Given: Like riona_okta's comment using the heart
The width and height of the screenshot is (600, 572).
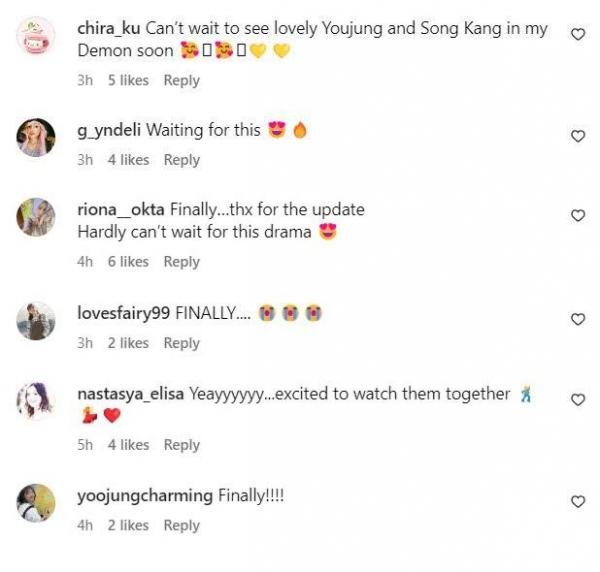Looking at the screenshot, I should [577, 215].
